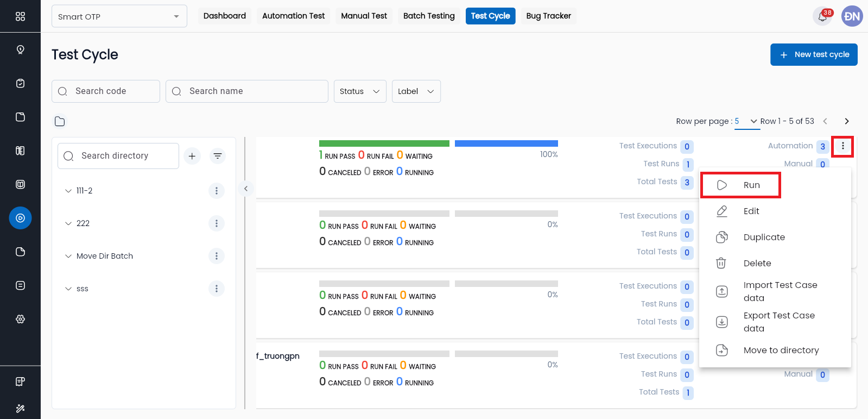Click the lightbulb icon in sidebar
Viewport: 868px width, 419px height.
point(20,49)
